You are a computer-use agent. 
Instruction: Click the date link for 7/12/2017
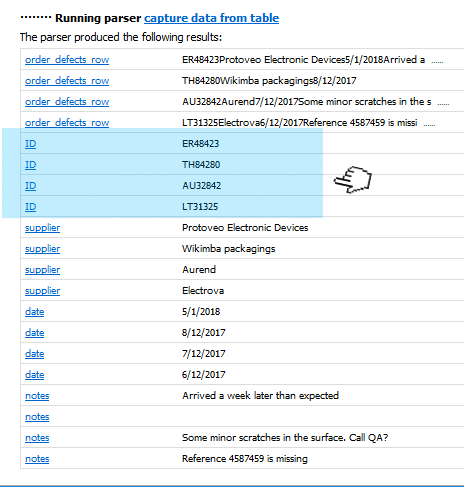click(34, 354)
